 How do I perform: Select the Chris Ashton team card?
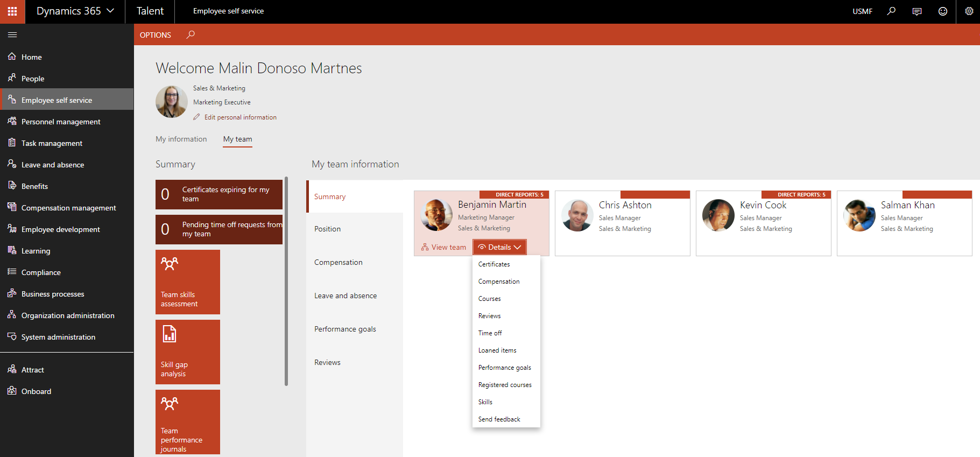click(623, 223)
